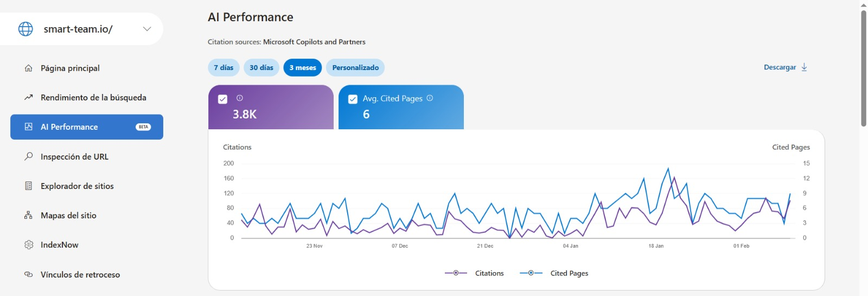Click the trend arrow icon for Rendimiento de la búsqueda
This screenshot has width=868, height=296.
click(29, 98)
